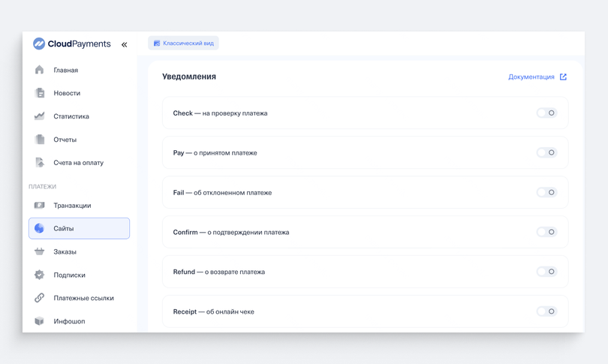The width and height of the screenshot is (608, 364).
Task: Click the Платежные ссылки chain icon
Action: tap(39, 298)
